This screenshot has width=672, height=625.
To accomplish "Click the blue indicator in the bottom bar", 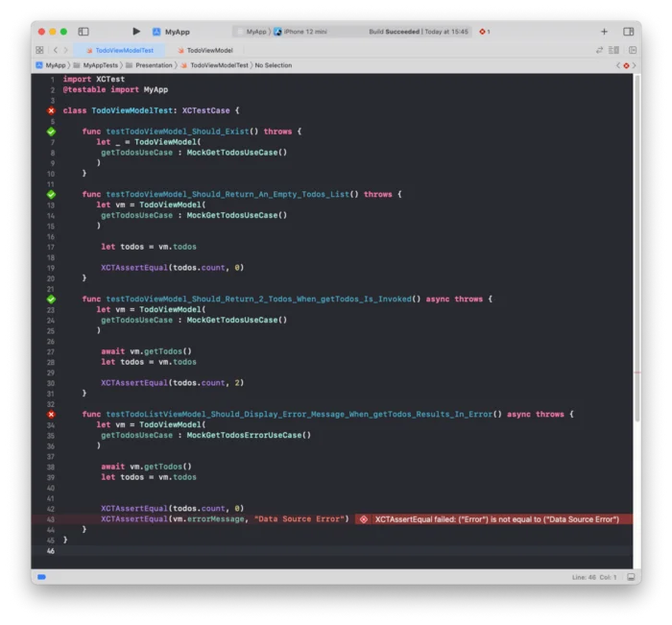I will (x=41, y=577).
